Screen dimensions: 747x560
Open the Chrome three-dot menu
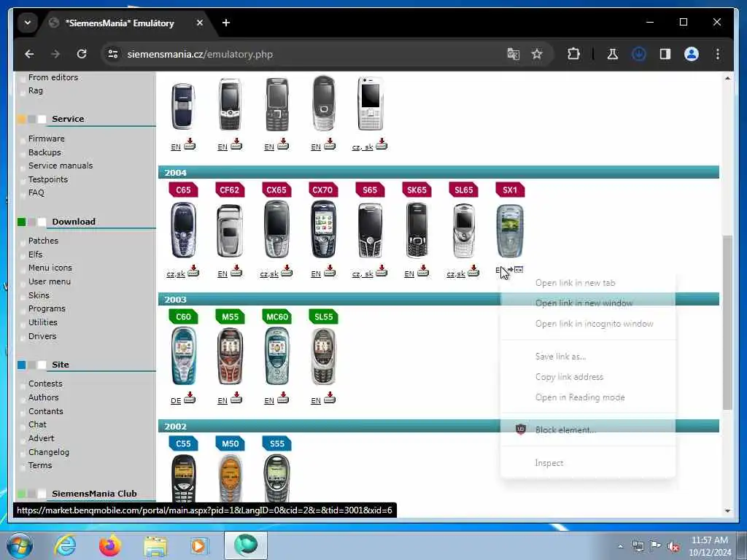[x=718, y=54]
